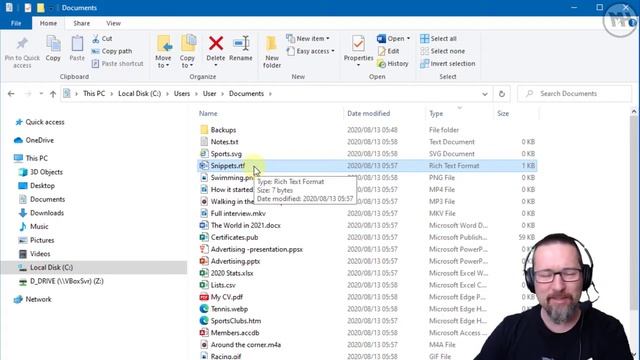Open Music in navigation pane
Screen dimensions: 640x360
pos(33,227)
